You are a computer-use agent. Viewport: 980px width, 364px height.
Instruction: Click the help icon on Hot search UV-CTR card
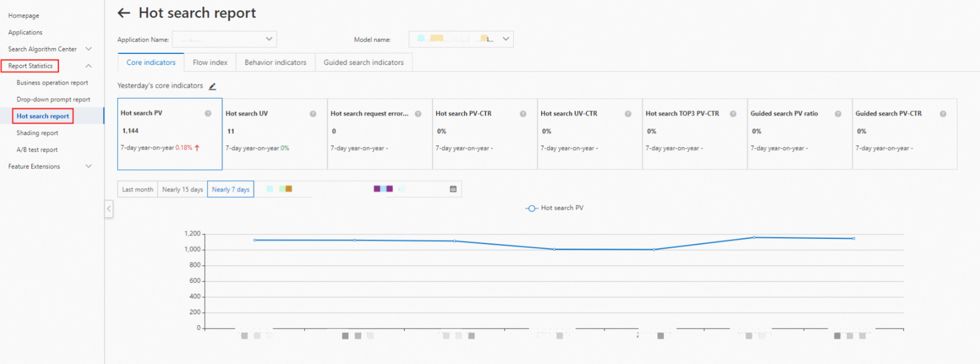click(628, 114)
